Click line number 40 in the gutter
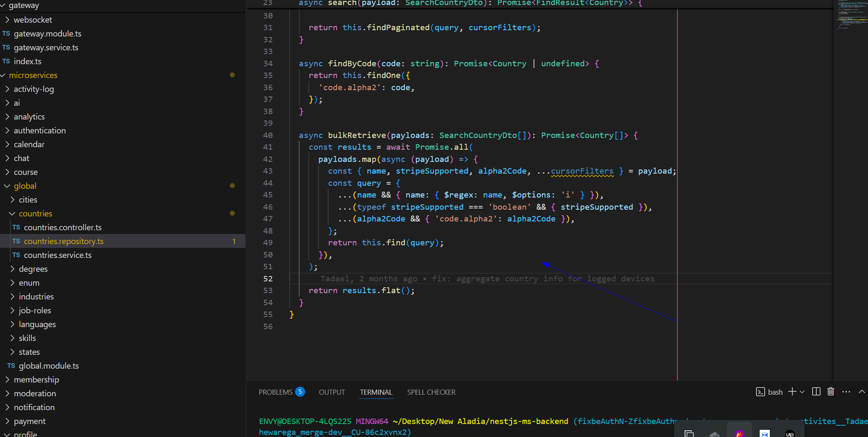 [268, 135]
